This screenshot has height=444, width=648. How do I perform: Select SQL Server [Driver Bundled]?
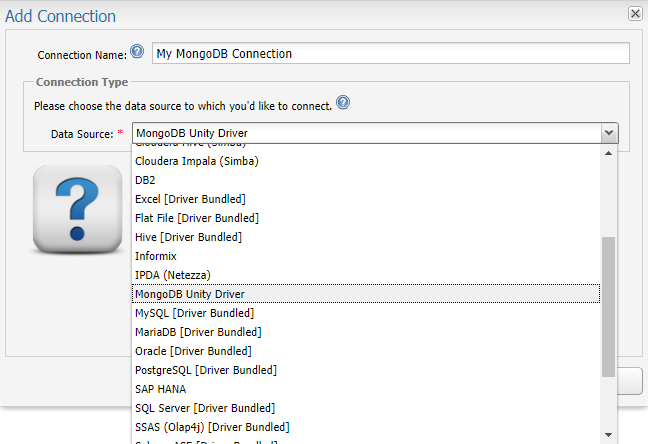coord(366,408)
